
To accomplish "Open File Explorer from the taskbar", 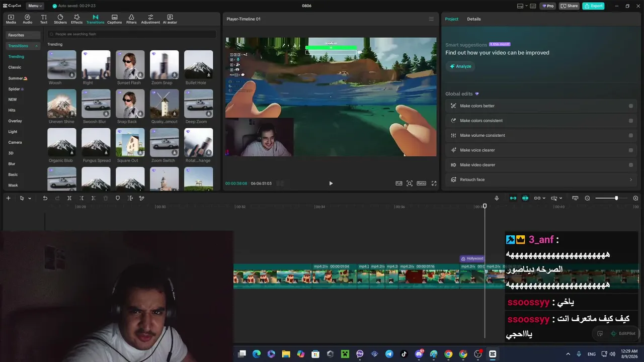I will tap(286, 354).
